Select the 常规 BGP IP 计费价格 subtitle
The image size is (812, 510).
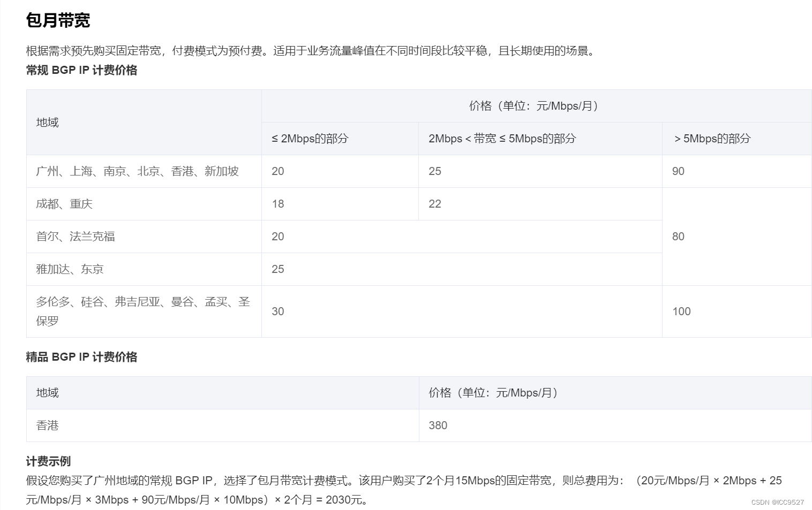[81, 70]
